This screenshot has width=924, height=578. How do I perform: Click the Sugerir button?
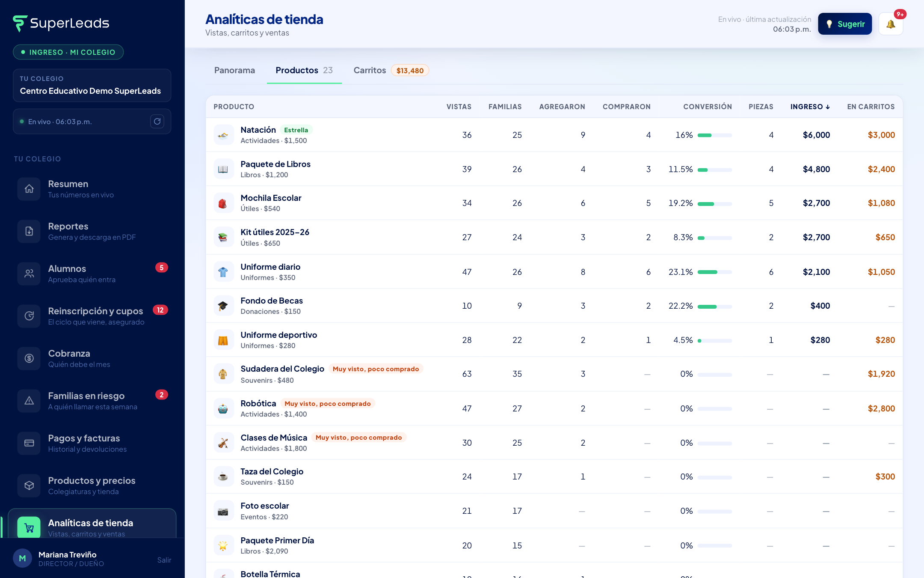(845, 24)
